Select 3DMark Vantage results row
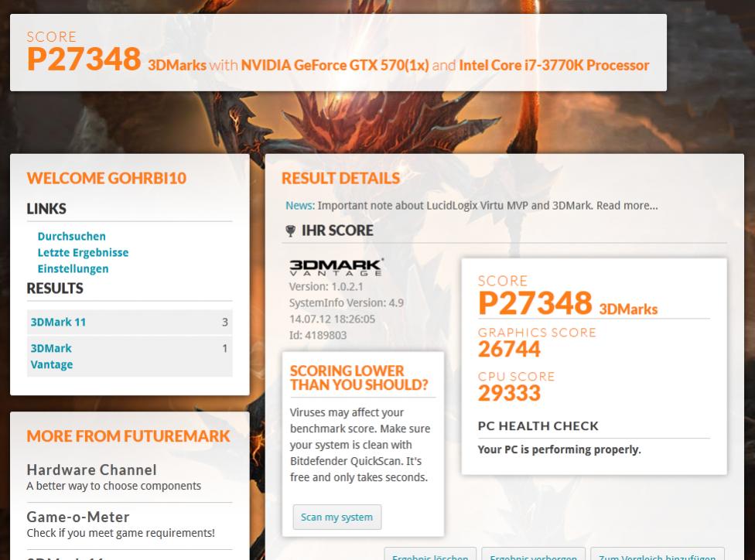755x560 pixels. click(x=129, y=357)
